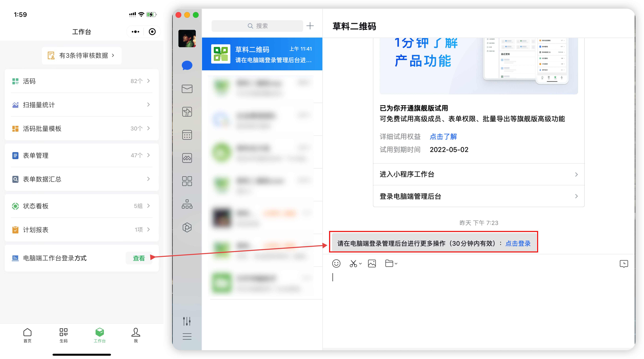
Task: Click the 点击登录 link
Action: coord(518,243)
